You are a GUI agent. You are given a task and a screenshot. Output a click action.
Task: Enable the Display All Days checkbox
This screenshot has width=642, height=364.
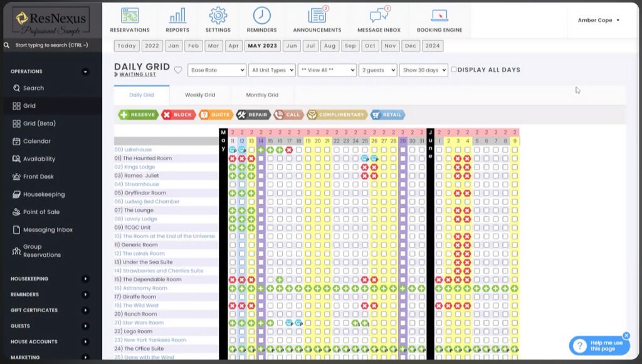tap(455, 70)
